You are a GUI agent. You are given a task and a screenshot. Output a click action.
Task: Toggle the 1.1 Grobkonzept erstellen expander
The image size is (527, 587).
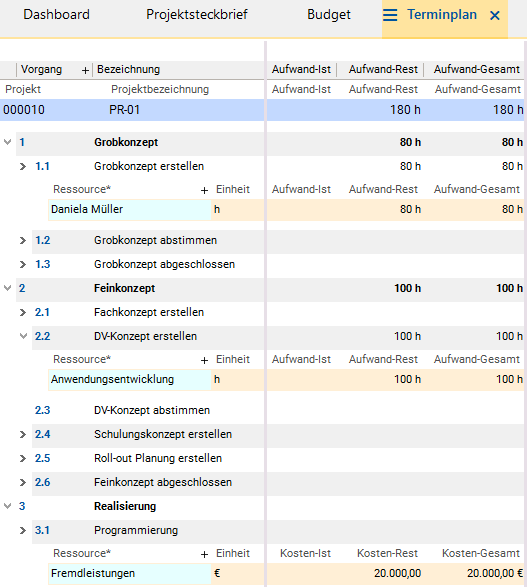click(23, 166)
